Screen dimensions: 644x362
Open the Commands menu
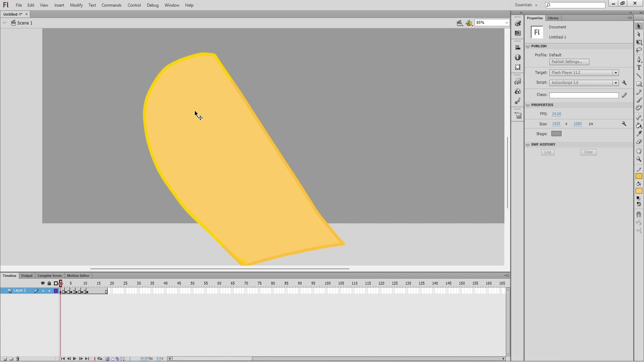(x=111, y=5)
